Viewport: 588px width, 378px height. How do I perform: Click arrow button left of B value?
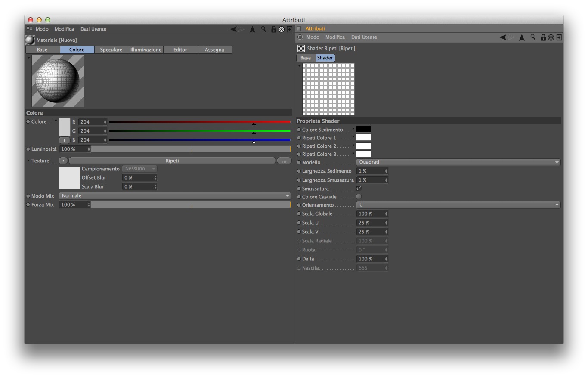click(x=64, y=140)
